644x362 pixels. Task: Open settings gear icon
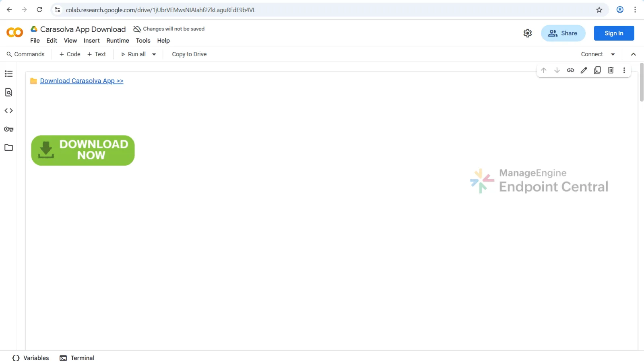coord(528,33)
